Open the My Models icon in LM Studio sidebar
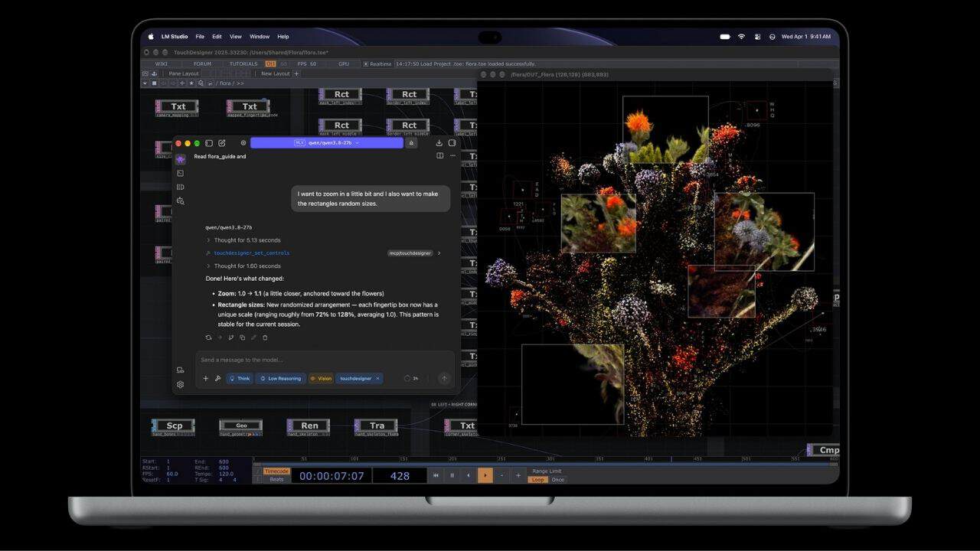The image size is (980, 551). point(180,187)
